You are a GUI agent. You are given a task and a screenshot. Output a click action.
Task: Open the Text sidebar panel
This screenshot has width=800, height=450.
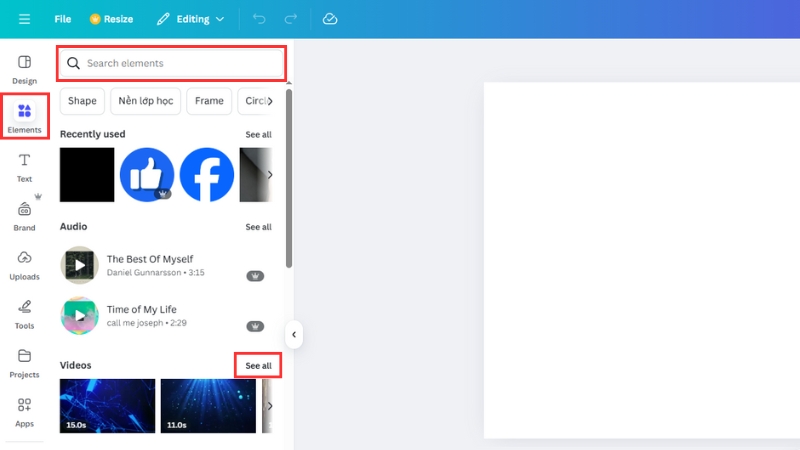pyautogui.click(x=25, y=167)
